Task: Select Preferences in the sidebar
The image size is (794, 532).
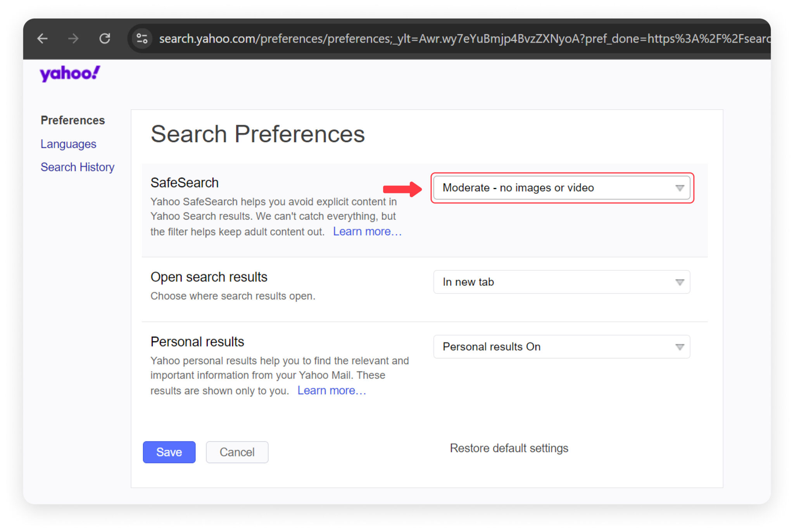Action: (x=72, y=120)
